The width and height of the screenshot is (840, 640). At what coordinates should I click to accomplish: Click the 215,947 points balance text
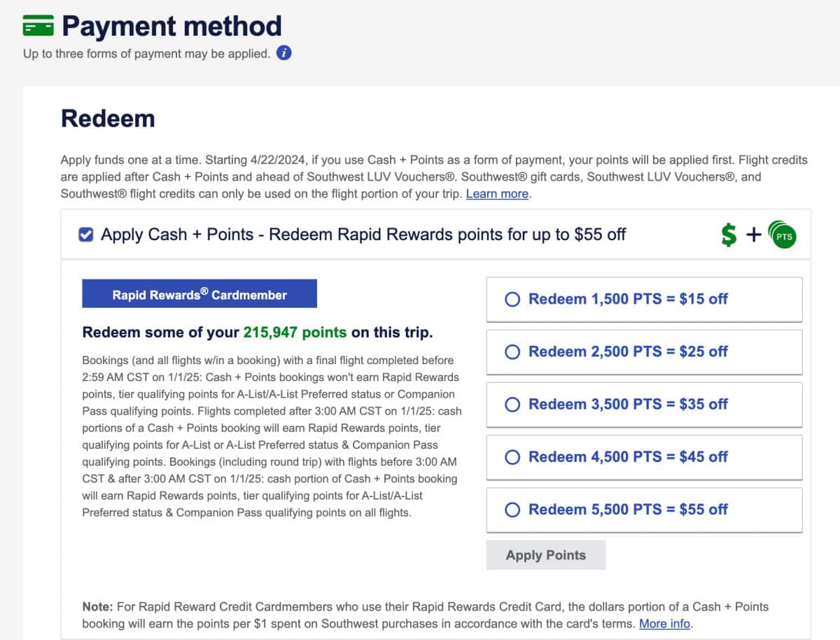pyautogui.click(x=295, y=333)
